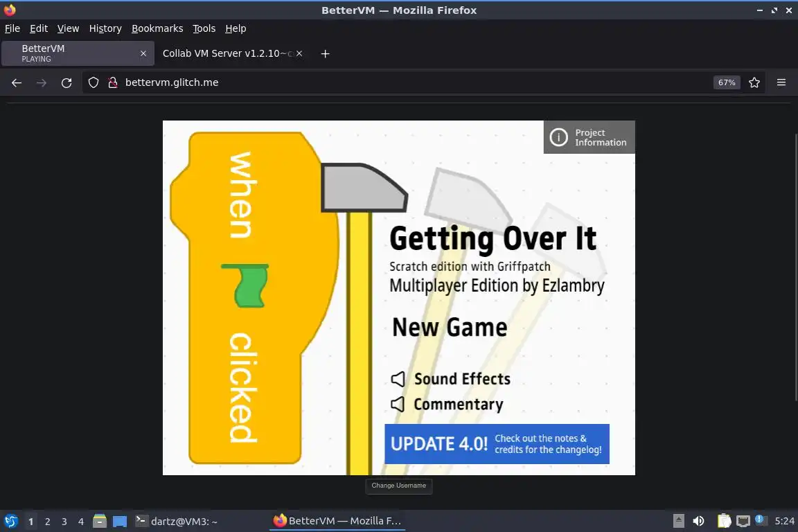Click the gray hammer head
798x532 pixels.
[364, 187]
